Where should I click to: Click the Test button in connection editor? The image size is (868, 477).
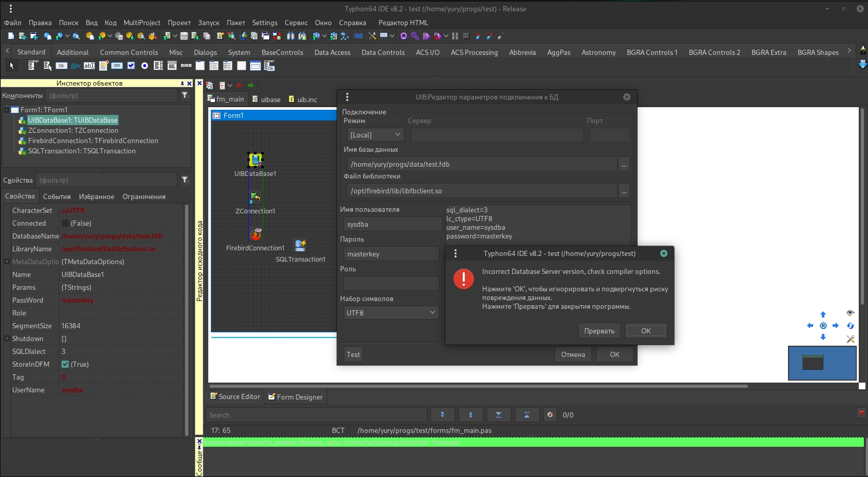pos(353,354)
